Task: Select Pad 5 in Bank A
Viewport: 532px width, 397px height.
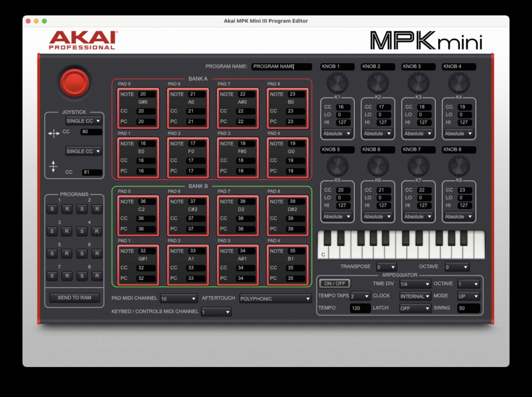Action: pos(138,108)
